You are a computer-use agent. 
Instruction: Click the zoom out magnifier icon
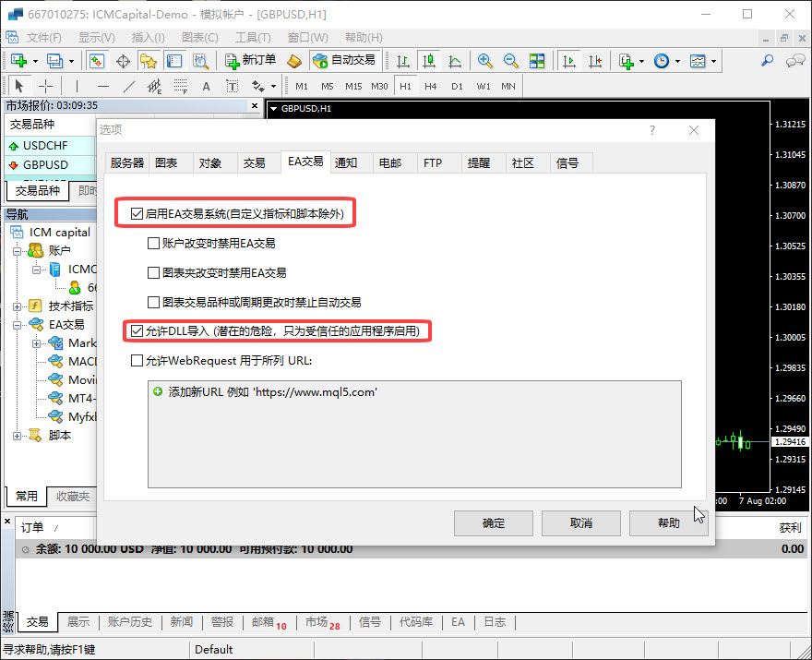tap(510, 61)
